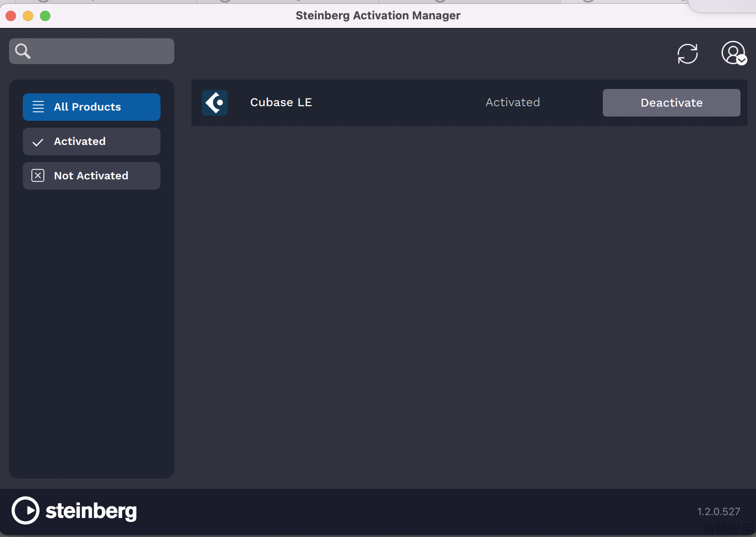Maximize the window with green button
The image size is (756, 537).
(45, 16)
